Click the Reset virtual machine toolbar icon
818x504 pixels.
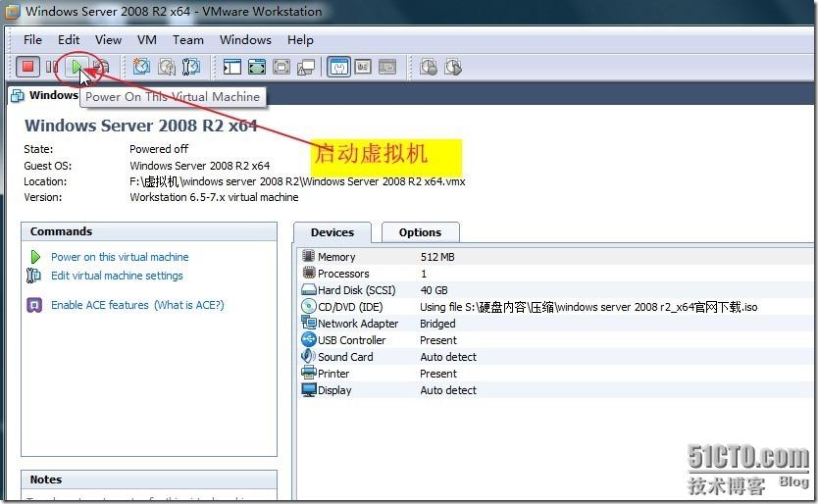pos(102,67)
